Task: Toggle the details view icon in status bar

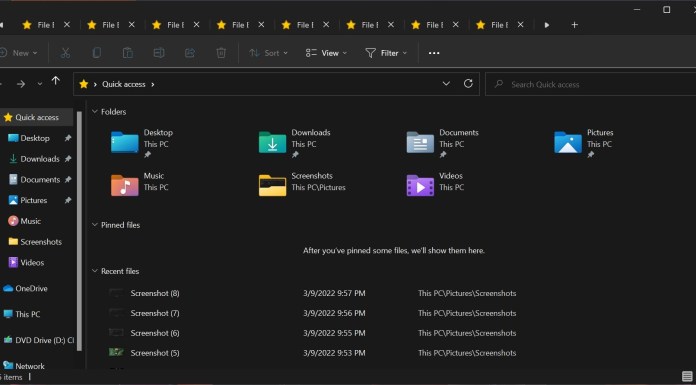Action: pos(687,377)
